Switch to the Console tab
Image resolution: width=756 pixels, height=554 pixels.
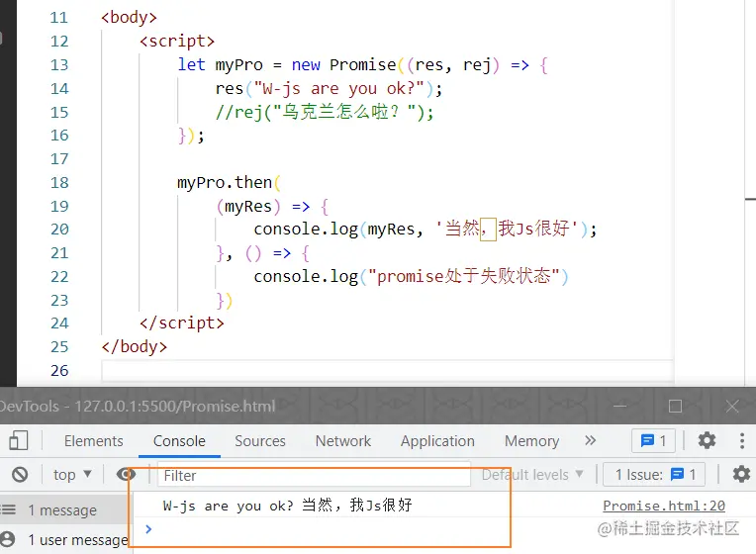coord(179,441)
